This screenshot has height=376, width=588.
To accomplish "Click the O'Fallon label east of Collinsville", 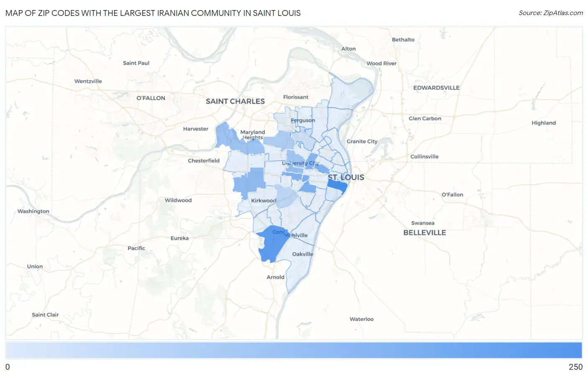I will pos(453,195).
